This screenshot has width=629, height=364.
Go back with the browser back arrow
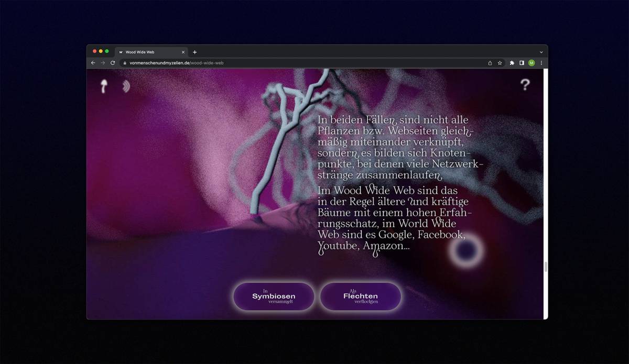(93, 63)
